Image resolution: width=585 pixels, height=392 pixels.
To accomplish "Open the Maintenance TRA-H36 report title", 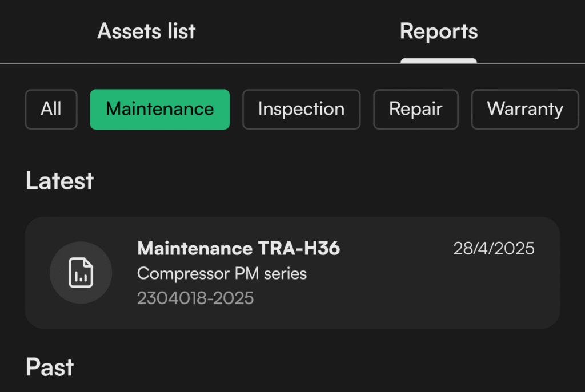I will pos(238,248).
